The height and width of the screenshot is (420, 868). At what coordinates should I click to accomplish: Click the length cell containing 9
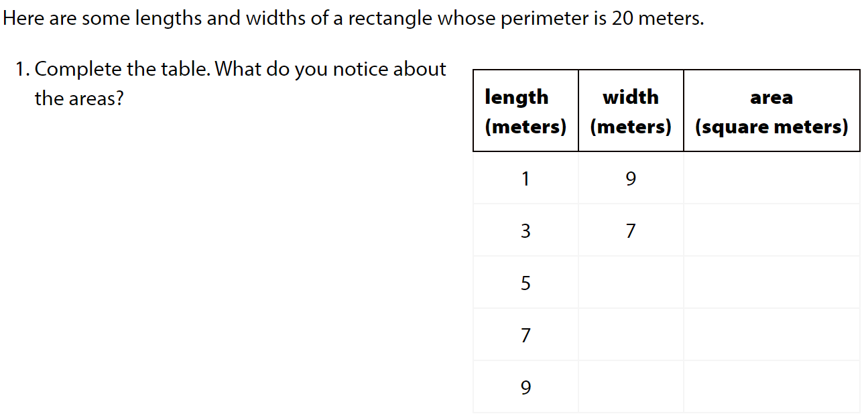point(525,387)
